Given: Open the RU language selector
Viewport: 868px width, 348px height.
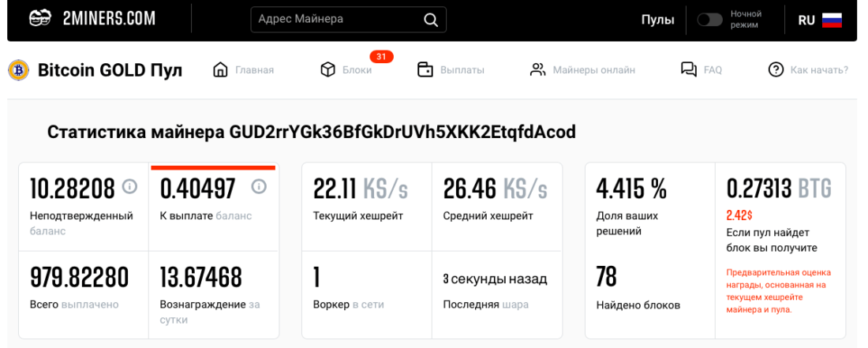Looking at the screenshot, I should [820, 20].
